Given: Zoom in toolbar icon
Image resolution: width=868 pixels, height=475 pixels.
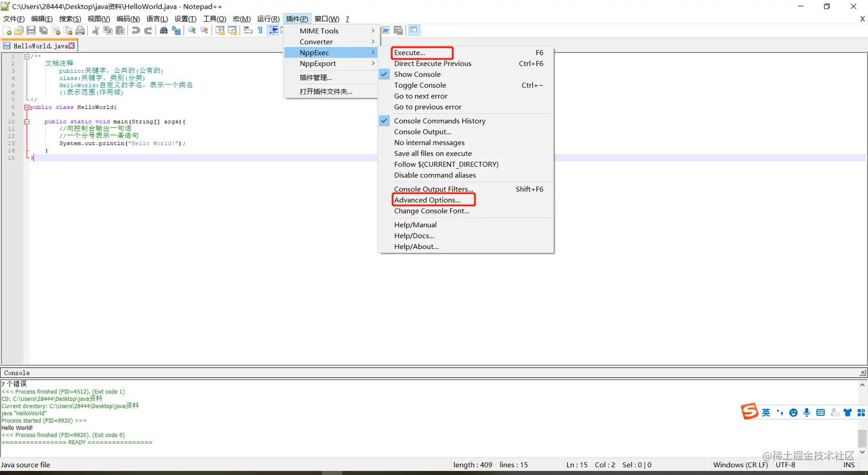Looking at the screenshot, I should [x=192, y=30].
